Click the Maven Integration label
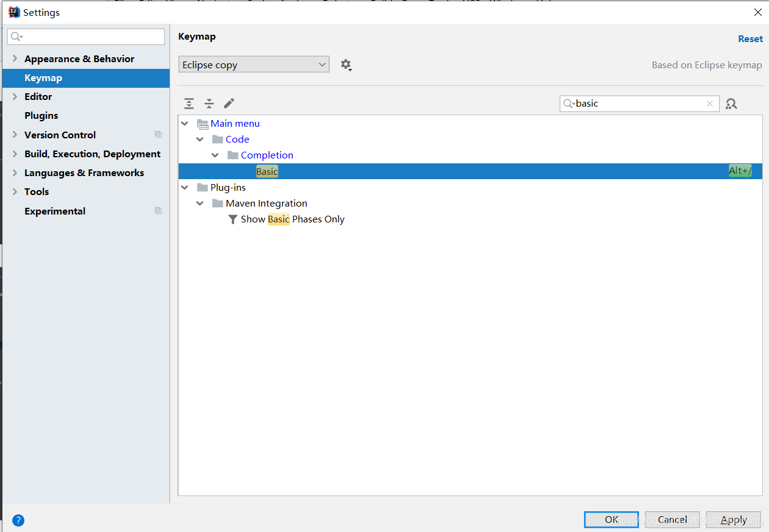 tap(266, 204)
